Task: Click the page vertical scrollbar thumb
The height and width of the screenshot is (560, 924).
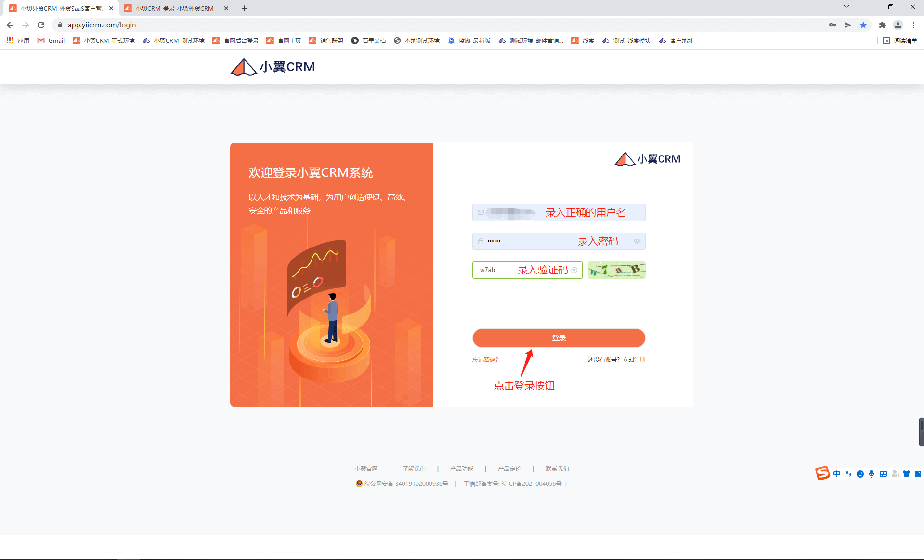Action: pyautogui.click(x=921, y=432)
